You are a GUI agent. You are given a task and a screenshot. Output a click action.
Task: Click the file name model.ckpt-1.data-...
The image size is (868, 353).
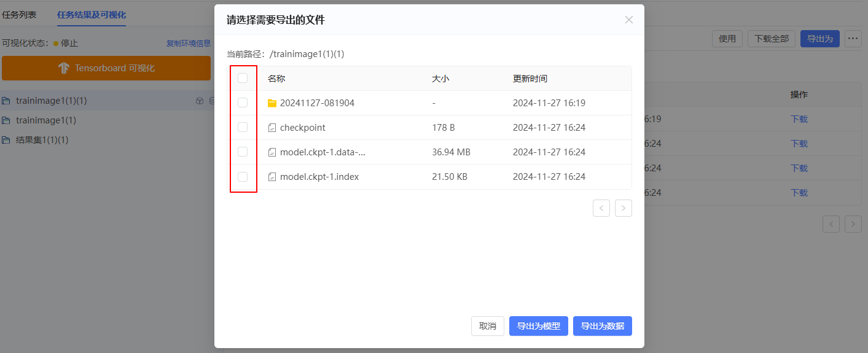[323, 152]
